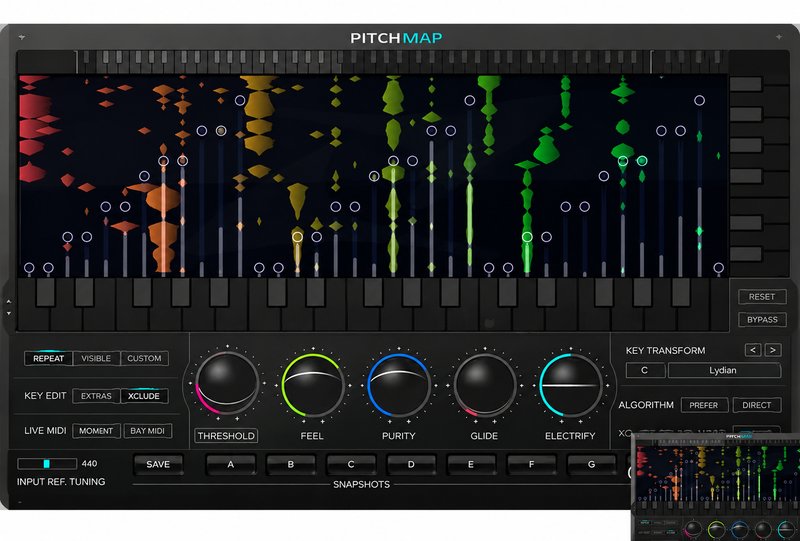Toggle the DIRECT algorithm option
The image size is (800, 541).
coord(757,405)
